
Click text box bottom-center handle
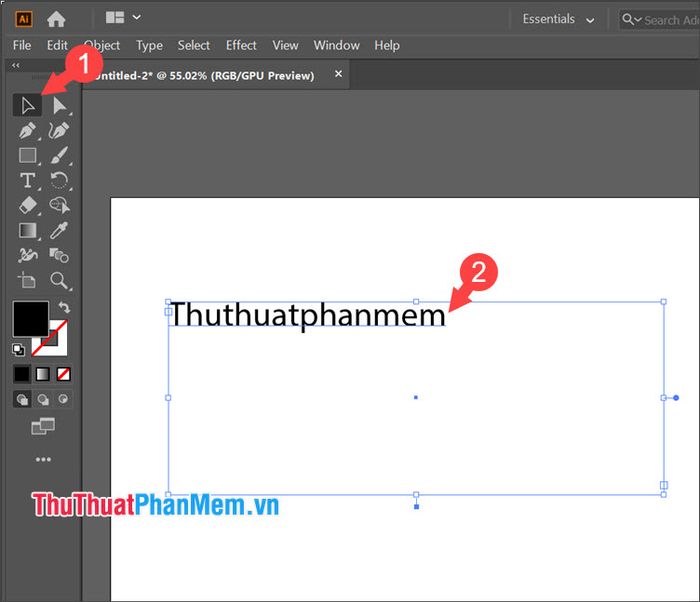coord(416,494)
